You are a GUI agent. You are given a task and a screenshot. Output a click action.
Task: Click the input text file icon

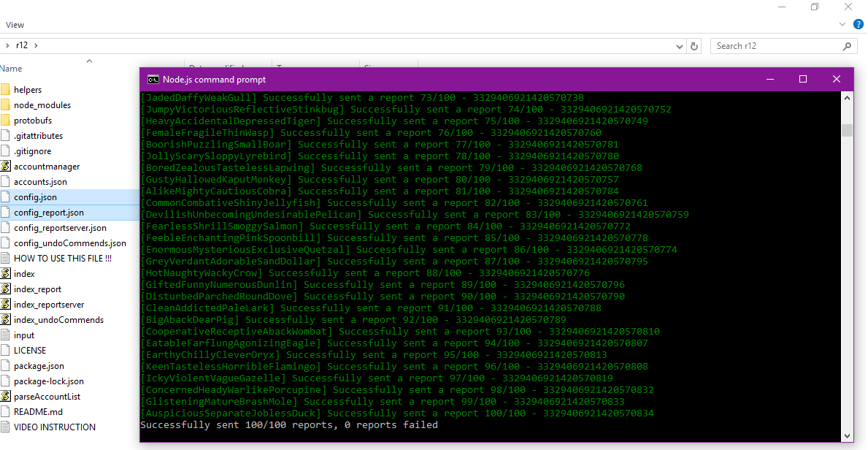pyautogui.click(x=6, y=335)
